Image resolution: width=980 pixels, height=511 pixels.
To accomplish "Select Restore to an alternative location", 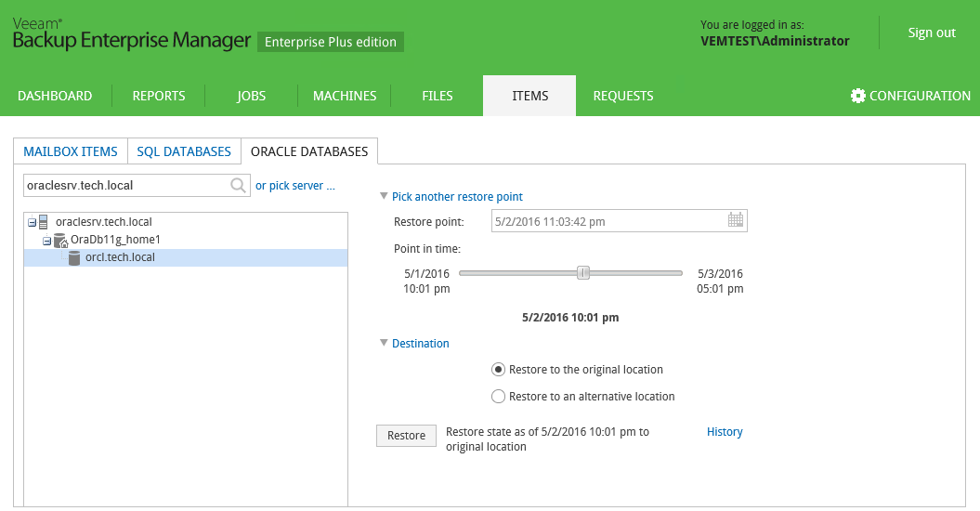I will click(x=498, y=397).
